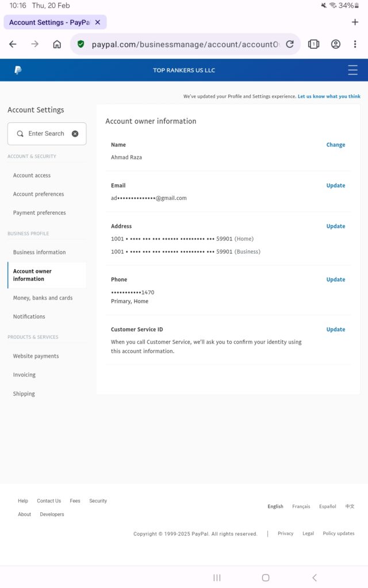
Task: Switch site language to Français
Action: (301, 506)
